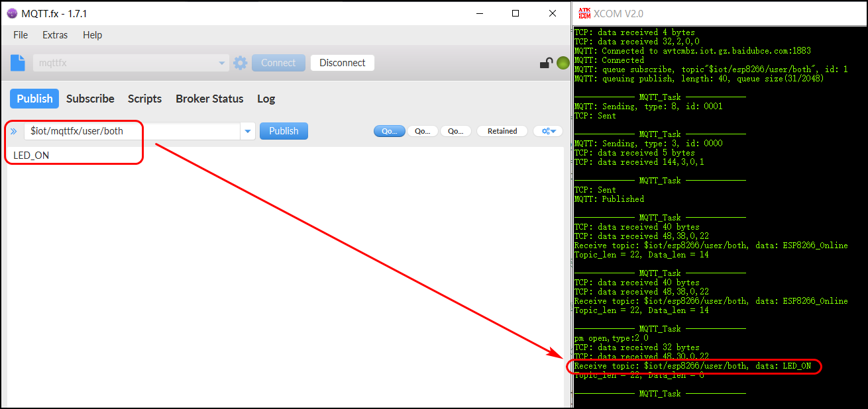Toggle the highlighted blue QoS 0 button
The image size is (868, 409).
pyautogui.click(x=389, y=131)
